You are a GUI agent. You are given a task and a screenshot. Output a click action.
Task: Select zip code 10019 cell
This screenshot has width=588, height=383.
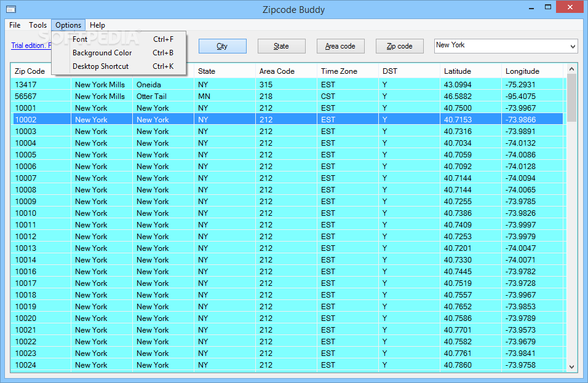pyautogui.click(x=42, y=307)
